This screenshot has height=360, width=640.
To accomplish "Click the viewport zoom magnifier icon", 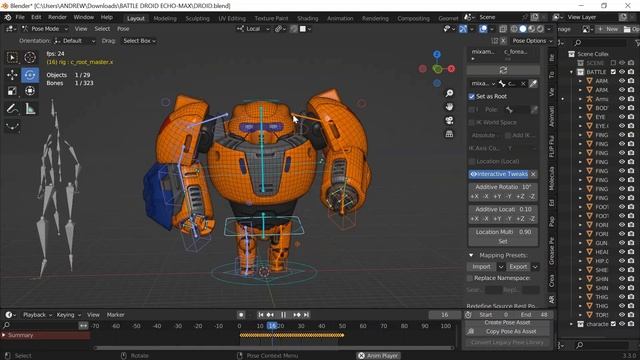I will point(449,93).
